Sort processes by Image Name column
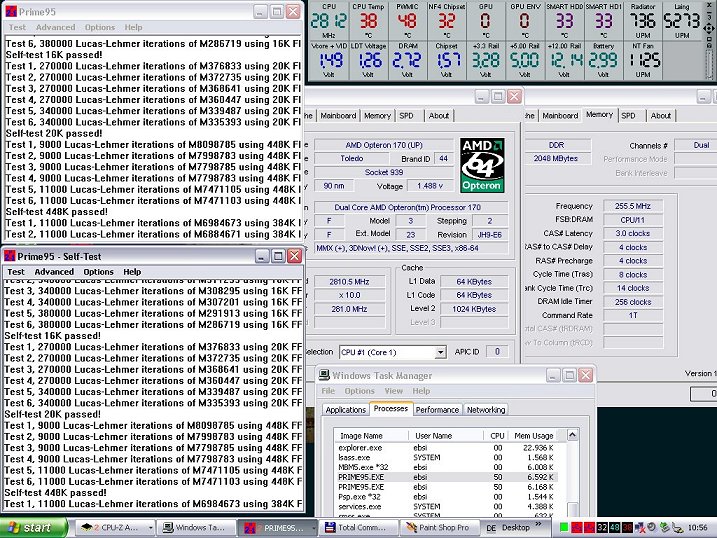Viewport: 717px width, 538px height. click(371, 436)
